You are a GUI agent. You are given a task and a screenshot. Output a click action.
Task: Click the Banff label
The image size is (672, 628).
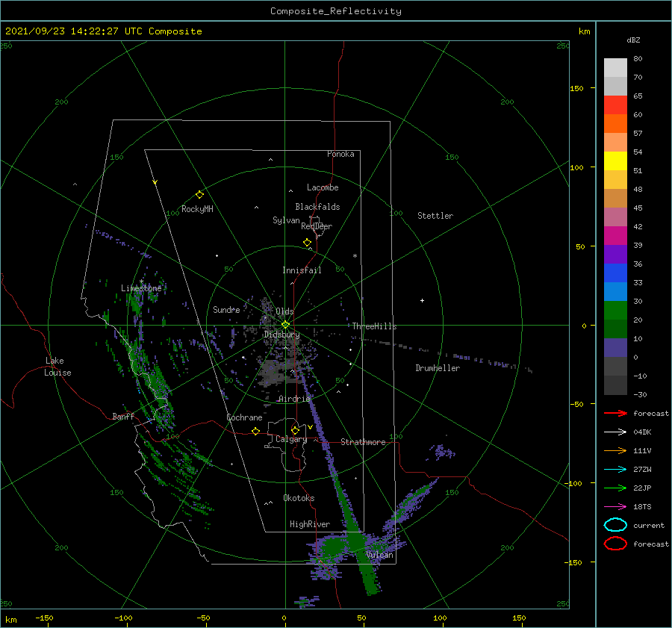123,416
